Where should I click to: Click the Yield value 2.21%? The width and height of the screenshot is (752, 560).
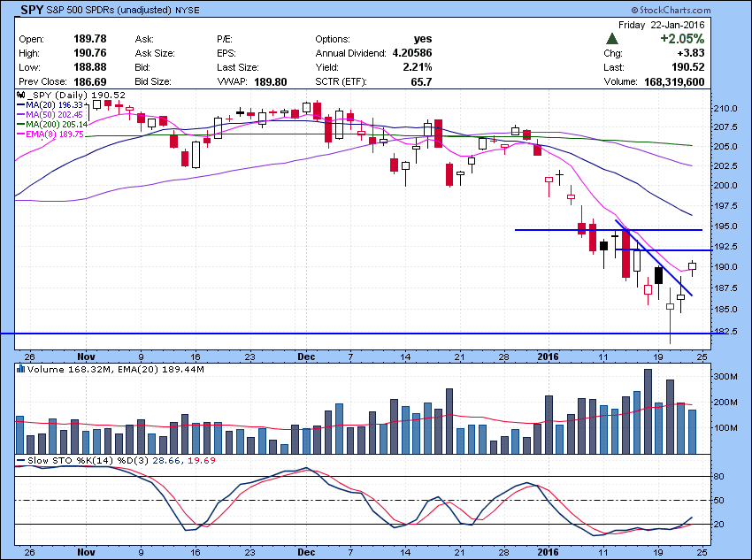click(418, 67)
